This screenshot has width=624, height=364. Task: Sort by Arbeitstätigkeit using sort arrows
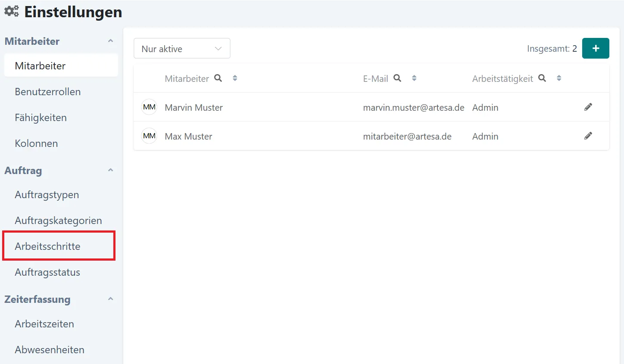pyautogui.click(x=559, y=78)
